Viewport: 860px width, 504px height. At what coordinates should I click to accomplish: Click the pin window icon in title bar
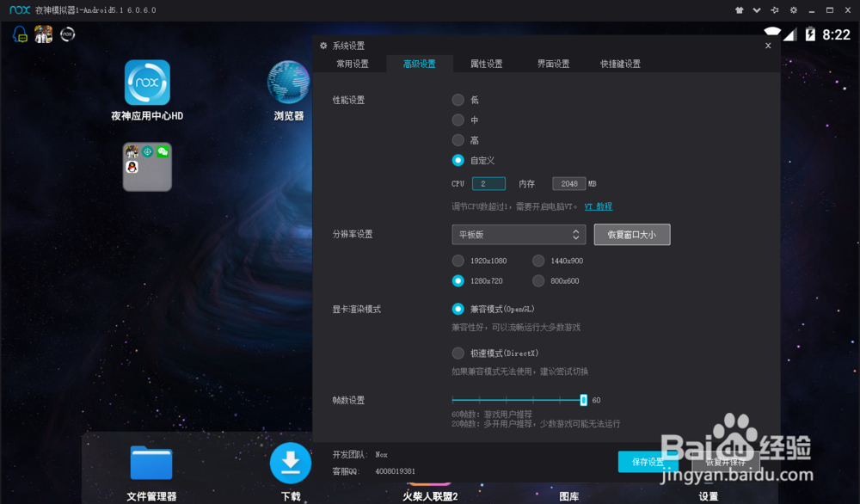[777, 9]
